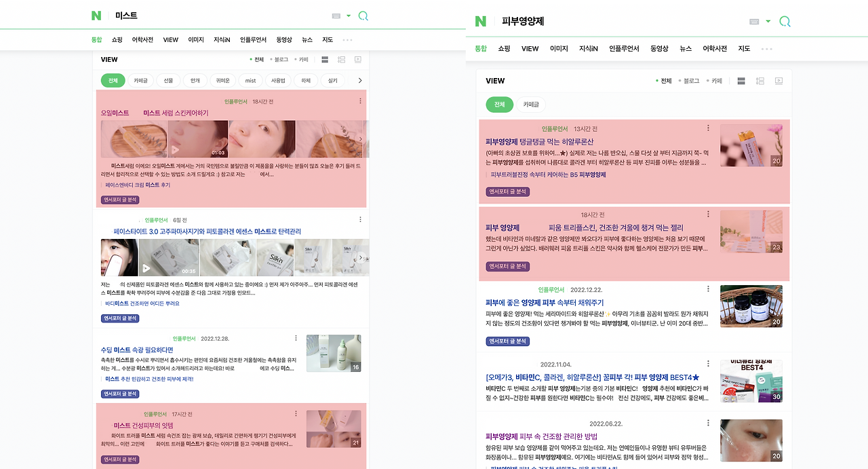Expand hidden tabs using the ellipsis

point(347,39)
